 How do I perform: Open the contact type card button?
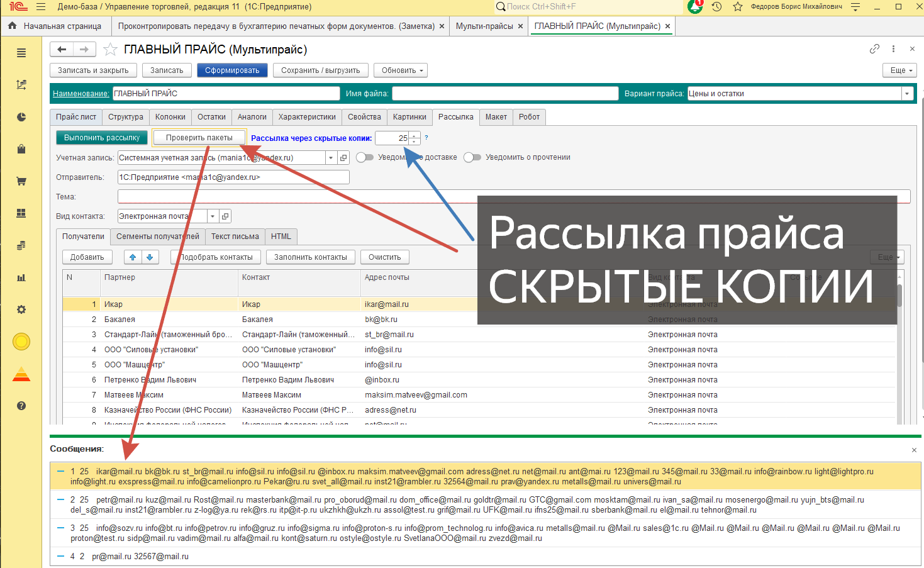click(225, 216)
